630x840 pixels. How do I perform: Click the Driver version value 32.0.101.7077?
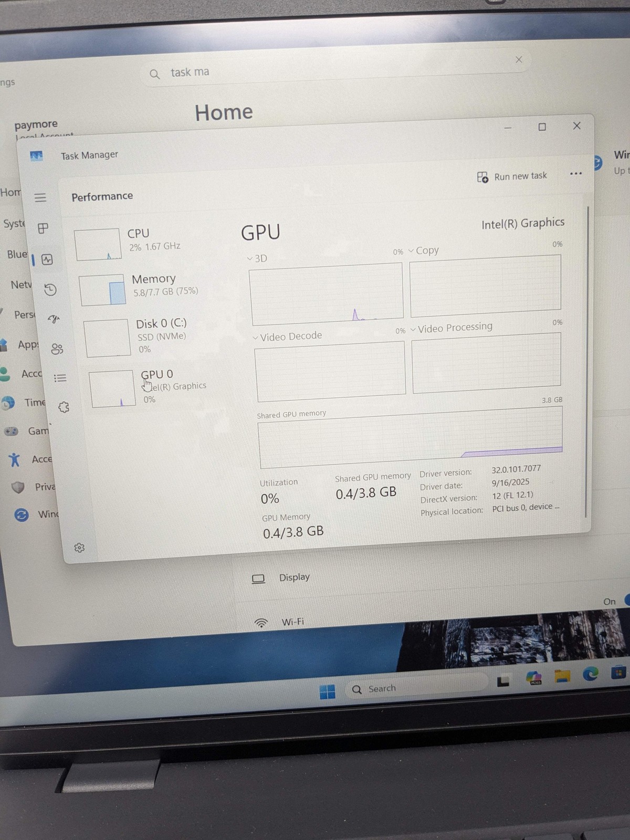(516, 469)
